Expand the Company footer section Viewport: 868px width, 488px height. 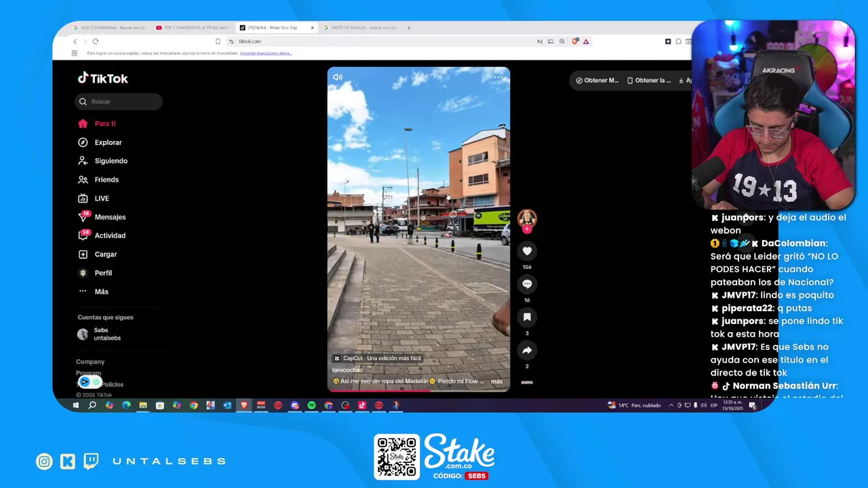point(90,362)
